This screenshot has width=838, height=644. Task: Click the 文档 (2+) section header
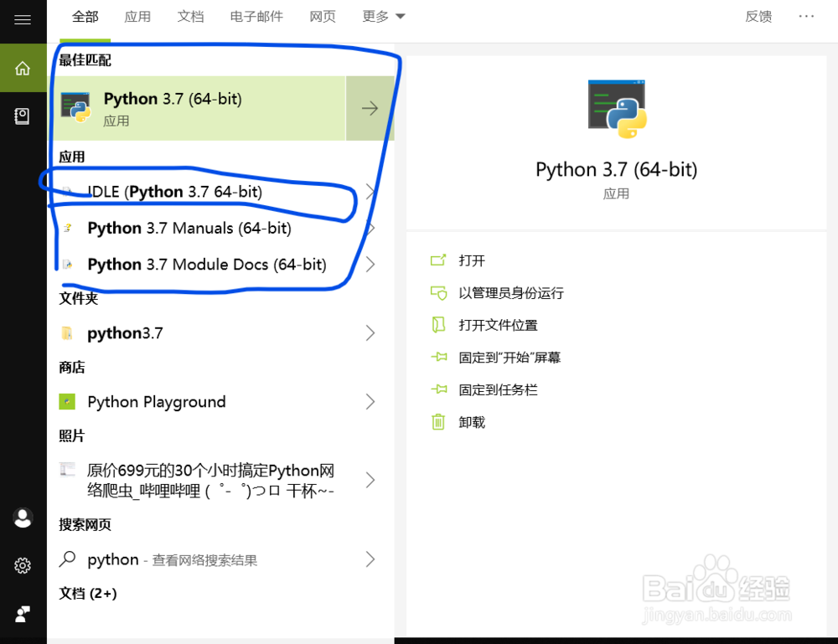(x=88, y=593)
